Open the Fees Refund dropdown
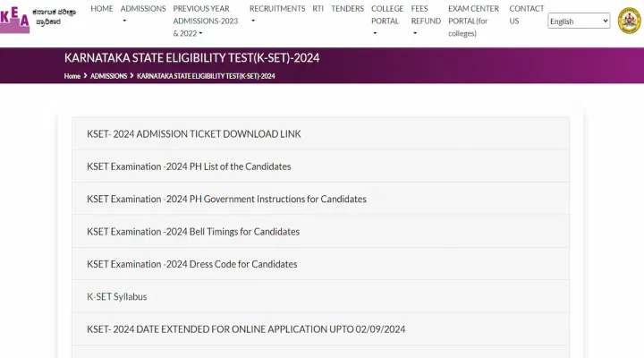 pos(426,21)
